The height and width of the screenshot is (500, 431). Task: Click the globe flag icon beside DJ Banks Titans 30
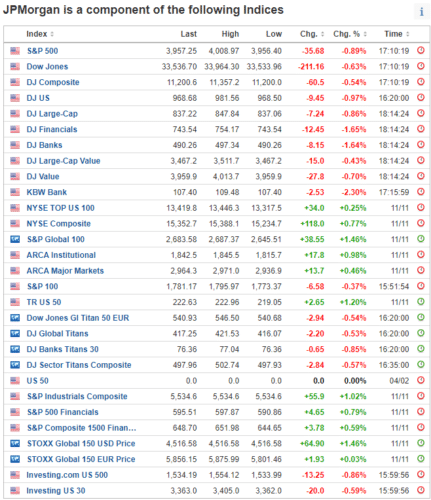point(15,349)
